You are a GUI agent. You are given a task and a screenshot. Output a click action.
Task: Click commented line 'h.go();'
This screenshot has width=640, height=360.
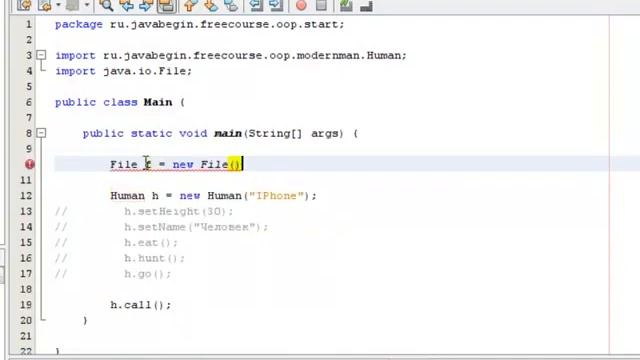click(148, 274)
